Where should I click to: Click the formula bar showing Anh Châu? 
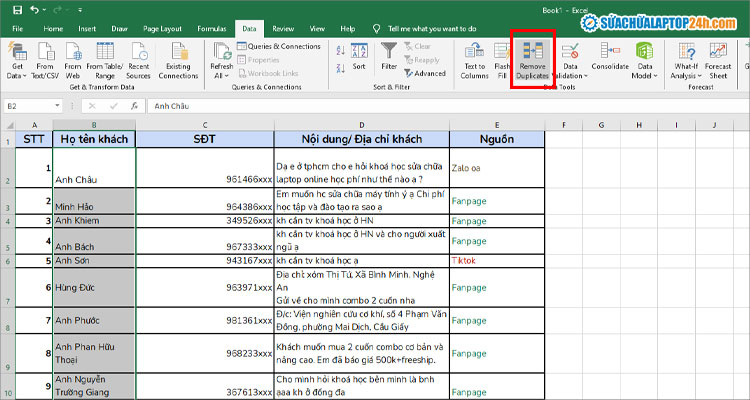447,106
